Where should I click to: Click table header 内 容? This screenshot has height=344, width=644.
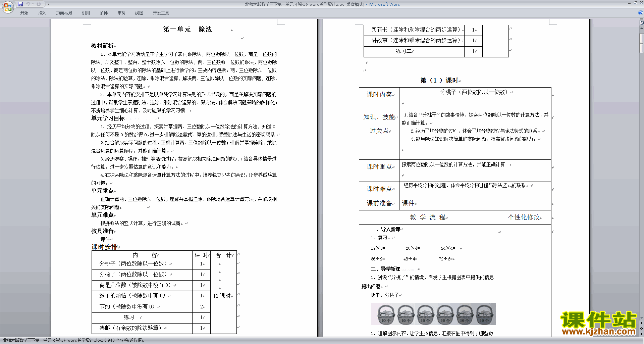142,255
